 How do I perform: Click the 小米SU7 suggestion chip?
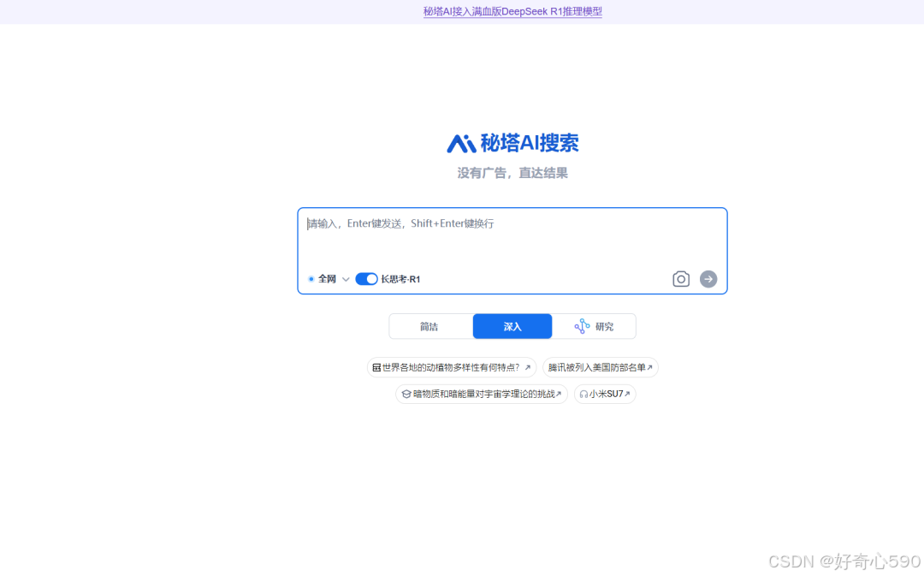click(x=605, y=394)
